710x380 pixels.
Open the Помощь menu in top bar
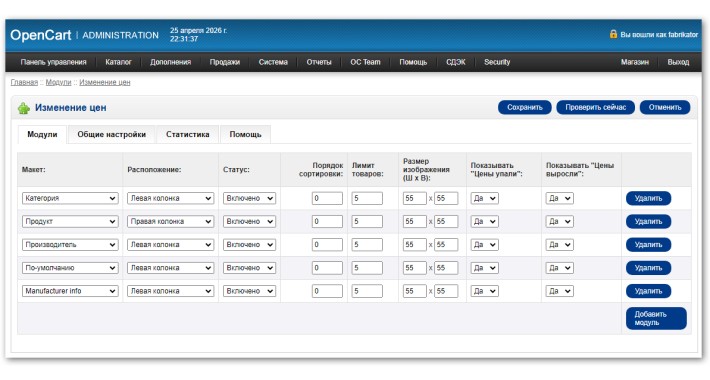(413, 62)
